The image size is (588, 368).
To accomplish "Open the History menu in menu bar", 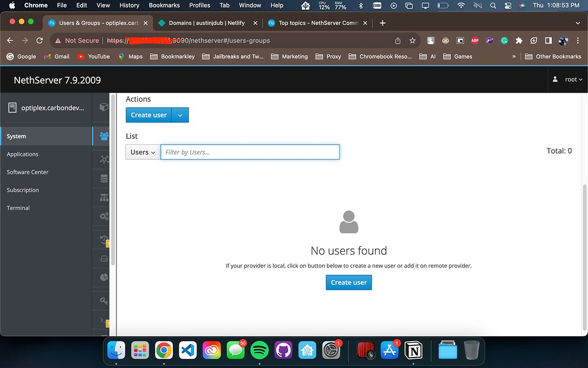I will 129,5.
